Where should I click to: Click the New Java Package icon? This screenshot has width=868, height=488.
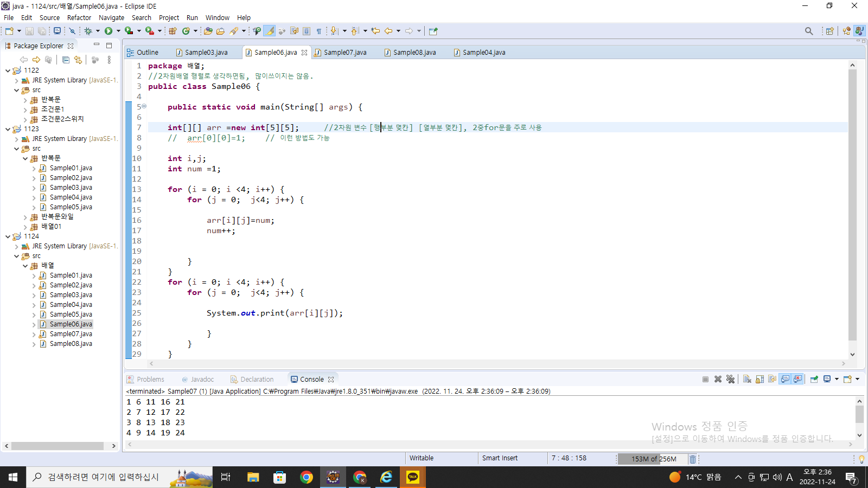173,31
